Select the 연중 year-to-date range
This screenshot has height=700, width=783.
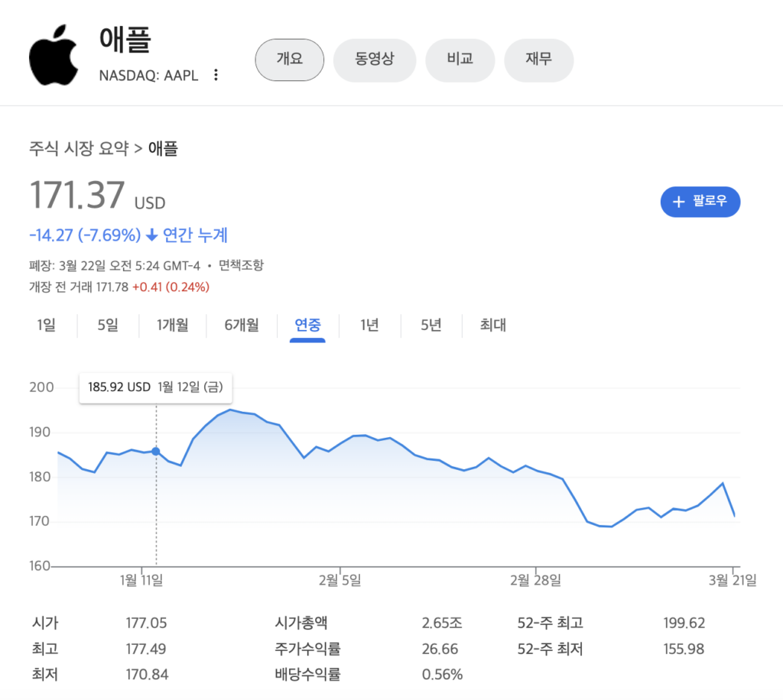click(307, 326)
